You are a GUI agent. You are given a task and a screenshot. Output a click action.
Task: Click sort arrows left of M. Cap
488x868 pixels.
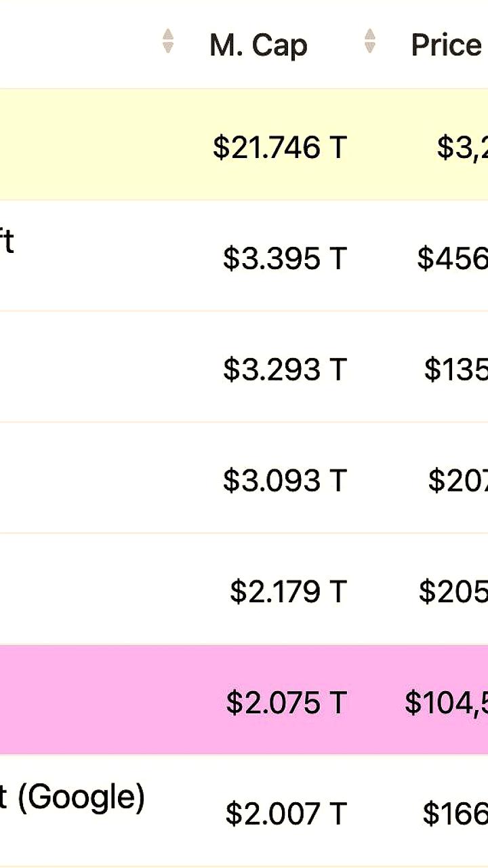(168, 41)
